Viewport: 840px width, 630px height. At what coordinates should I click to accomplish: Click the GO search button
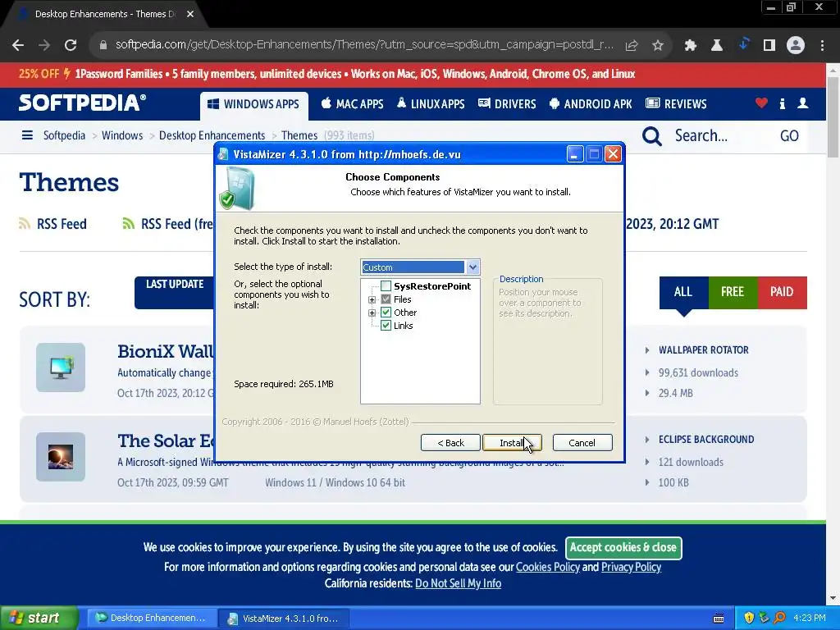(789, 136)
